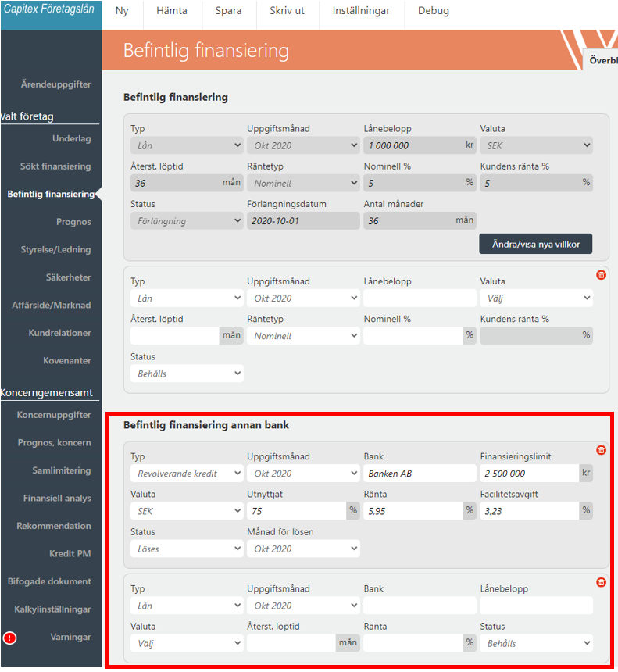Go to Underlag in the sidebar

pos(72,139)
